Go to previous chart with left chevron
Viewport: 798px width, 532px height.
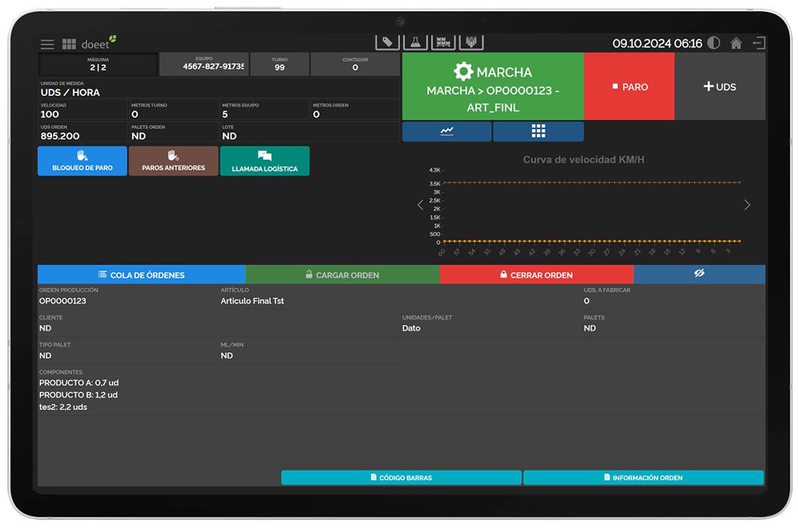[x=420, y=205]
